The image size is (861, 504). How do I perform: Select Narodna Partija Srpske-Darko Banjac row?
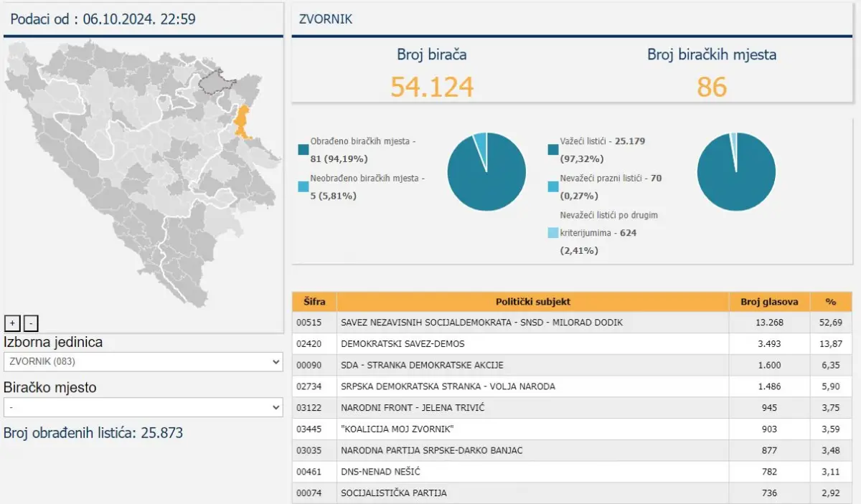click(572, 450)
